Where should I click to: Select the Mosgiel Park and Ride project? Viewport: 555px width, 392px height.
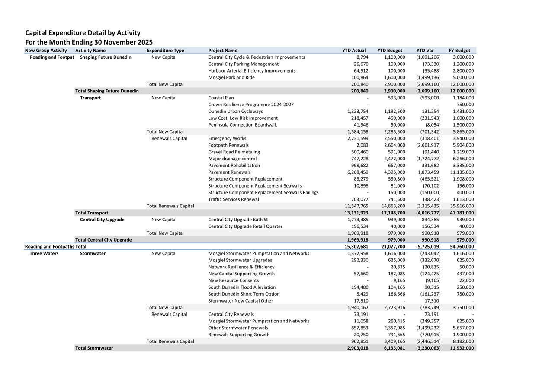click(231, 78)
